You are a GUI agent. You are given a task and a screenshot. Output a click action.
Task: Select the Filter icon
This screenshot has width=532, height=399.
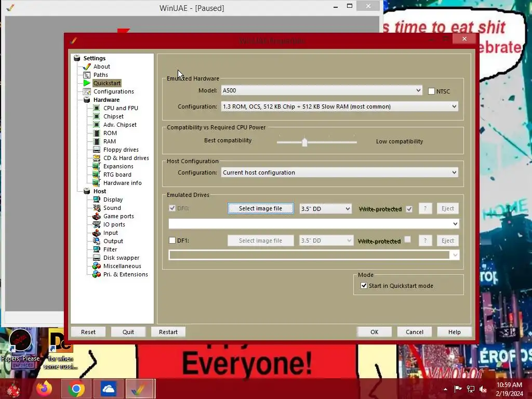coord(97,249)
